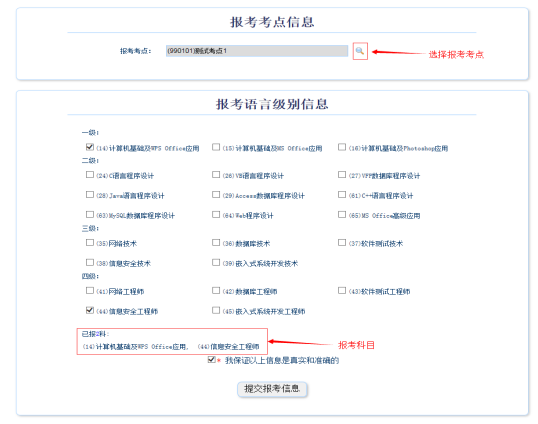This screenshot has width=538, height=424.
Task: Check (39) 嵌入式系统开发技术
Action: tap(216, 262)
